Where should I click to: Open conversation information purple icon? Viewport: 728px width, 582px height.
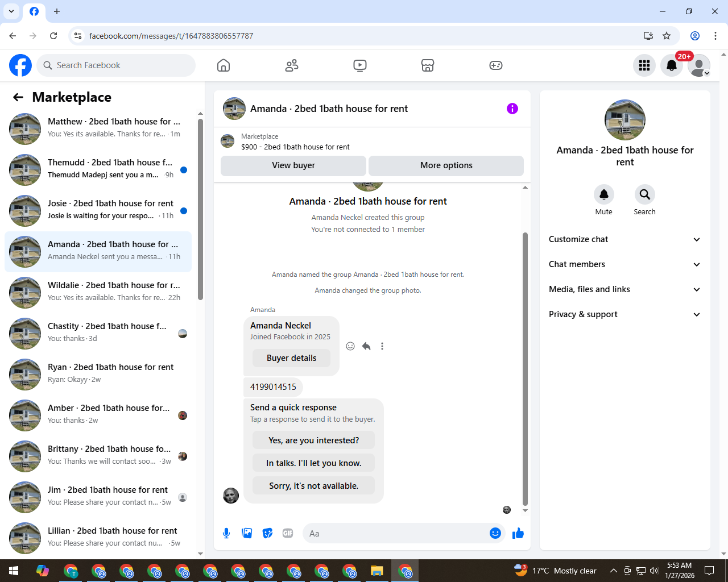512,109
